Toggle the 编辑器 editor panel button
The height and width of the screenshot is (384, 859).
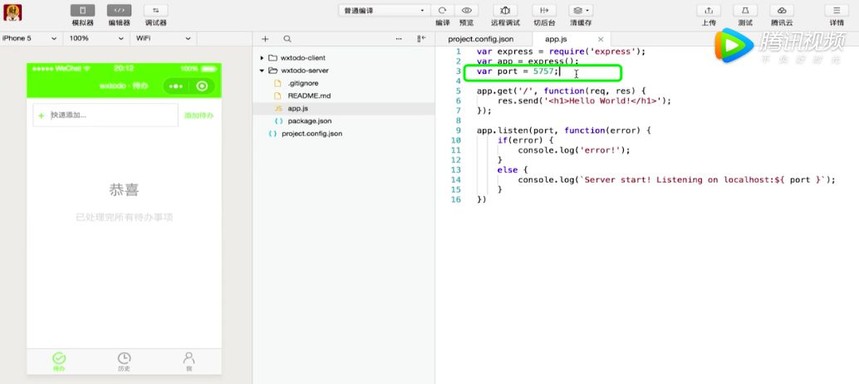pyautogui.click(x=119, y=10)
